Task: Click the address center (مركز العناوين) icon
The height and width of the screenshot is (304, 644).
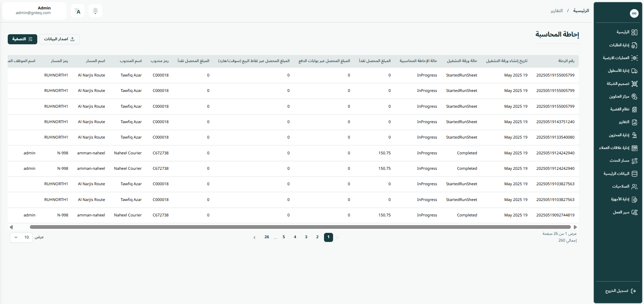Action: tap(634, 97)
